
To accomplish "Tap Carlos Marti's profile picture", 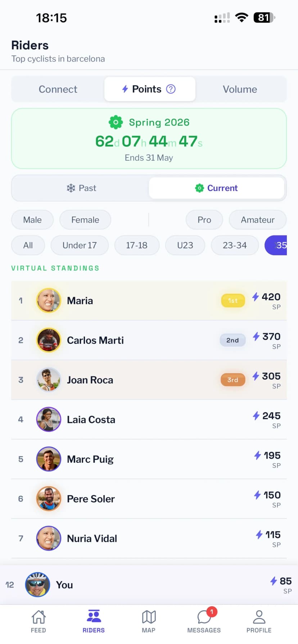I will pyautogui.click(x=49, y=340).
